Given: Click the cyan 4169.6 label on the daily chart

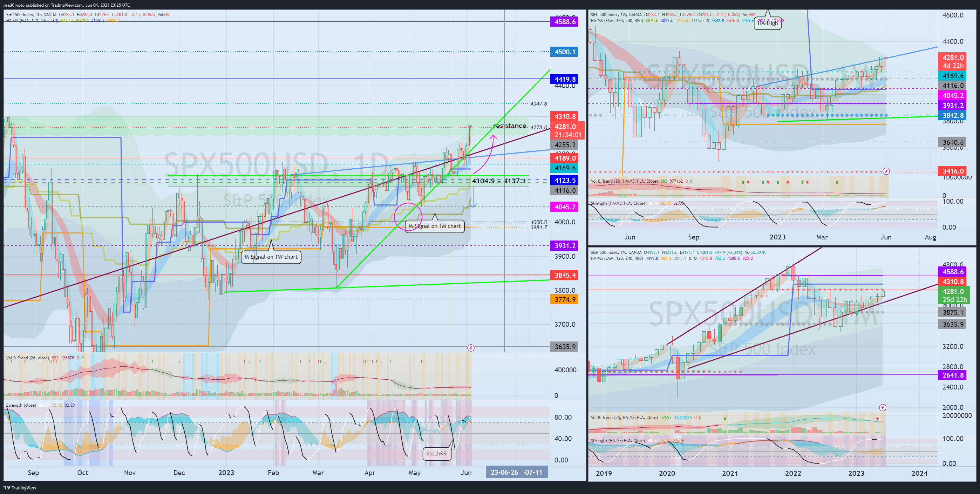Looking at the screenshot, I should click(x=565, y=168).
